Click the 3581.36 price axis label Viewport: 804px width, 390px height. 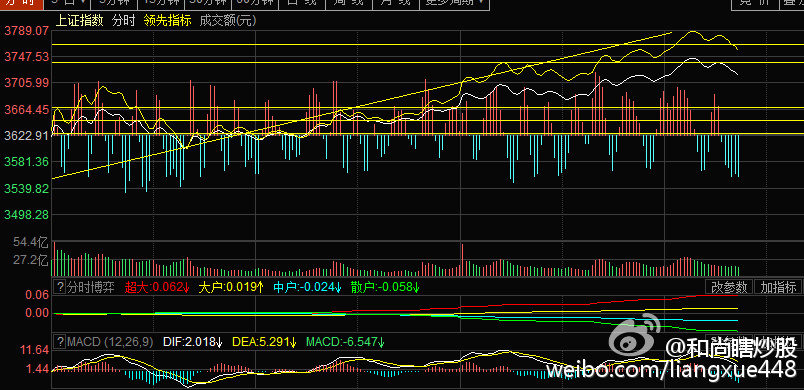27,162
